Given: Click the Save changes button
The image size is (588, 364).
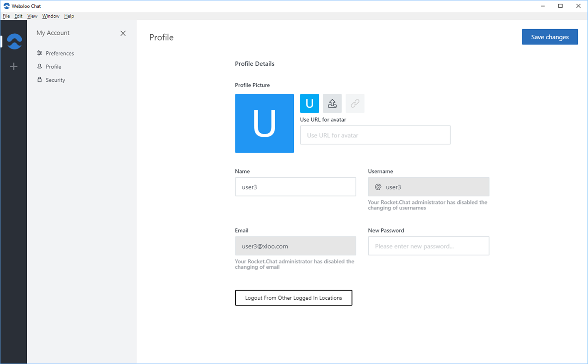Looking at the screenshot, I should coord(550,37).
